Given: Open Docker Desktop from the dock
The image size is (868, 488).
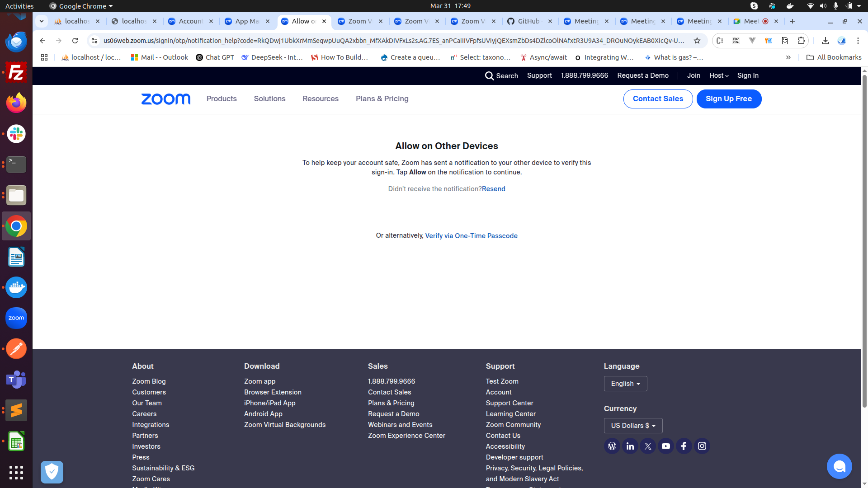Looking at the screenshot, I should click(x=16, y=287).
